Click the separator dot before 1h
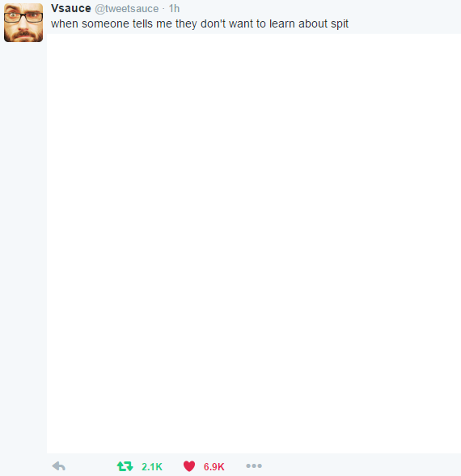The width and height of the screenshot is (461, 476). click(x=163, y=9)
